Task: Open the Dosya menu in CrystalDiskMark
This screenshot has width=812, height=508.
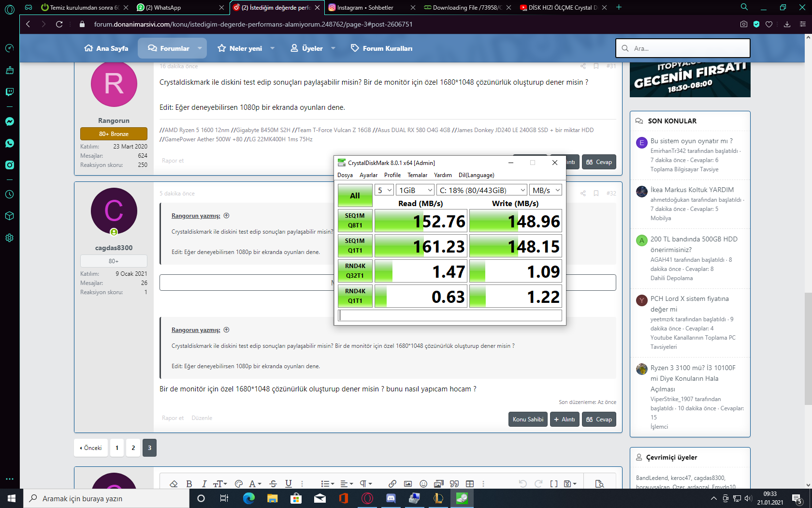Action: click(345, 175)
